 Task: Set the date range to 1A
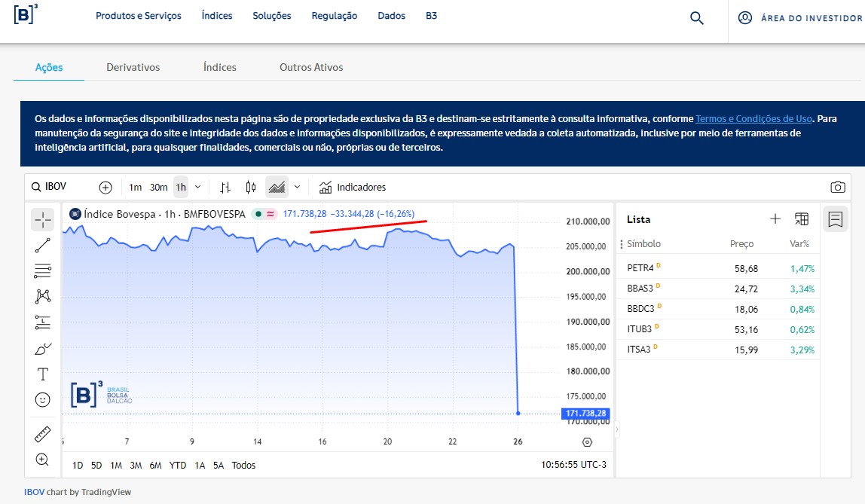coord(200,466)
